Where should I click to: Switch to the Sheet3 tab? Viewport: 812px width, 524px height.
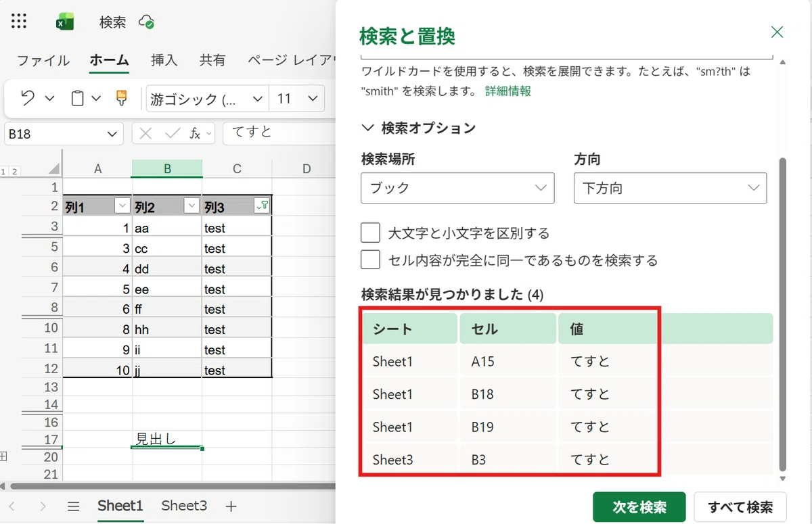184,506
